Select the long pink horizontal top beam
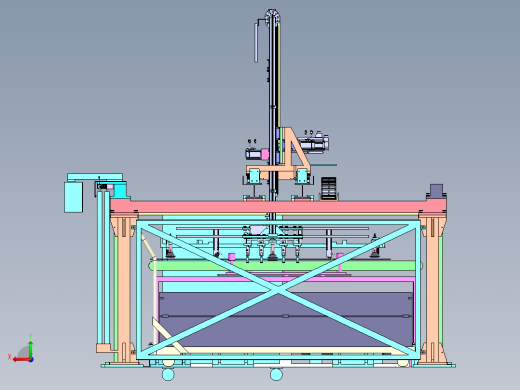The height and width of the screenshot is (390, 520). point(278,206)
